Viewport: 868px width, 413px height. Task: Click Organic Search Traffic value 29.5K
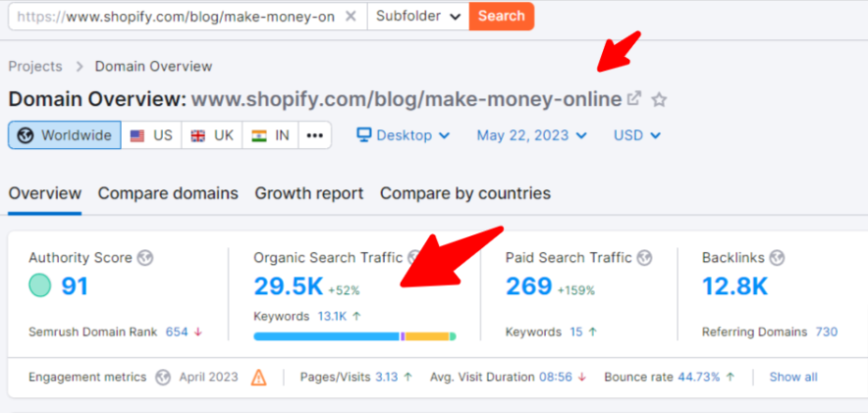point(288,285)
